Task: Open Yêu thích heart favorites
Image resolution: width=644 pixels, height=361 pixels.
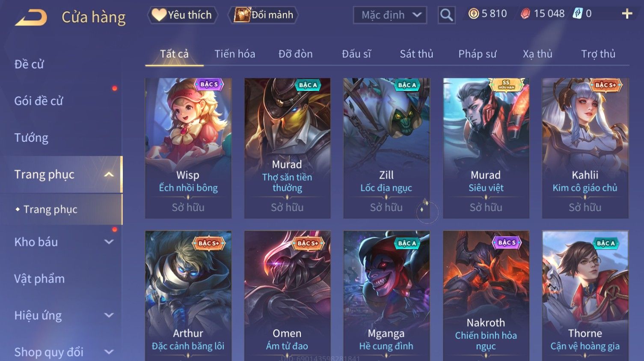Action: [x=183, y=15]
